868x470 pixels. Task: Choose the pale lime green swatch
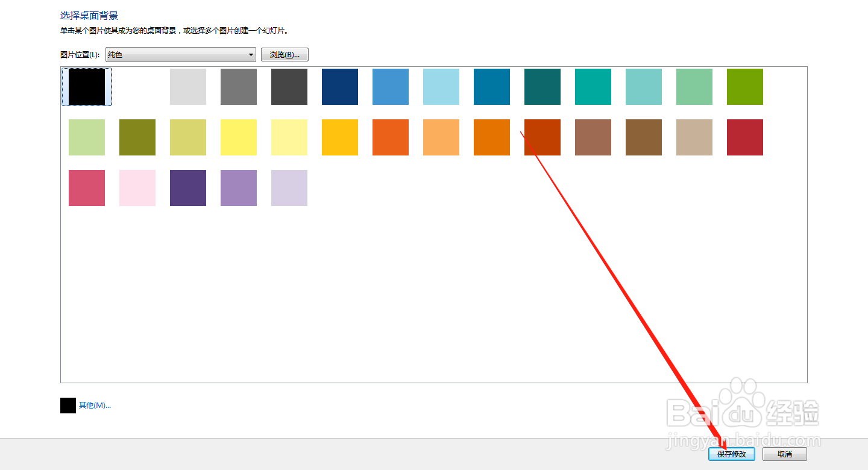[x=87, y=137]
